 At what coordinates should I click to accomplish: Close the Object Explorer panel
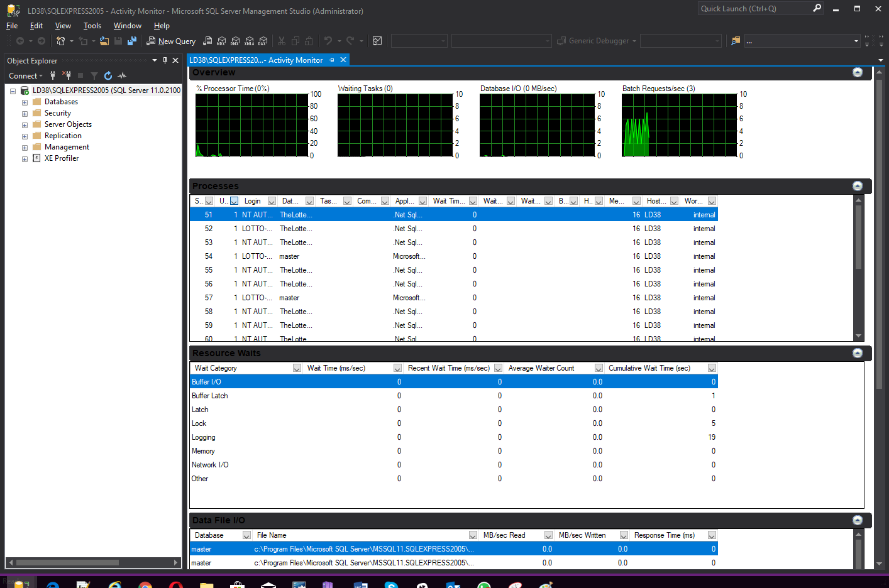pyautogui.click(x=175, y=60)
